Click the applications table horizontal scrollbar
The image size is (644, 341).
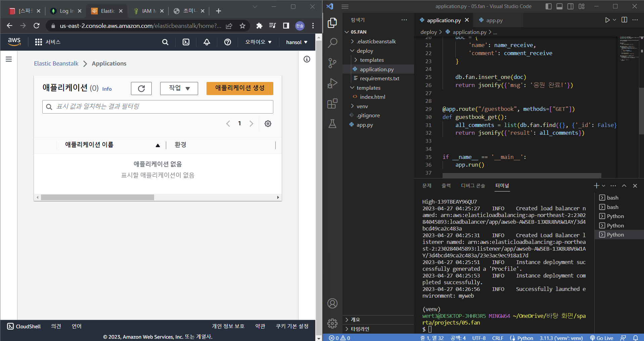pyautogui.click(x=97, y=198)
